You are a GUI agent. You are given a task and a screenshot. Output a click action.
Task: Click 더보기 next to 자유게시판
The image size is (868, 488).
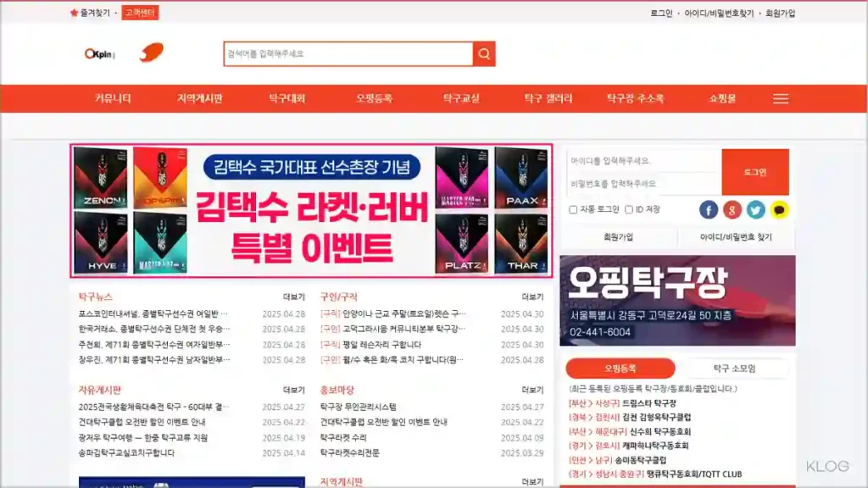[294, 390]
